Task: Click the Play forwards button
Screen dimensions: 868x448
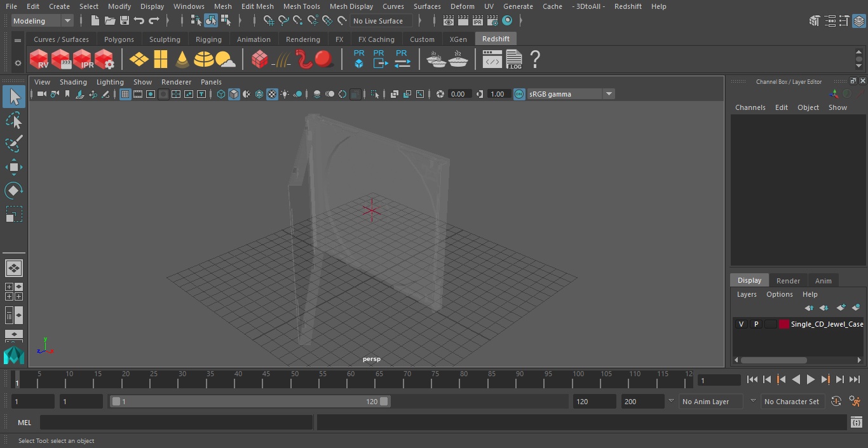Action: [x=810, y=379]
